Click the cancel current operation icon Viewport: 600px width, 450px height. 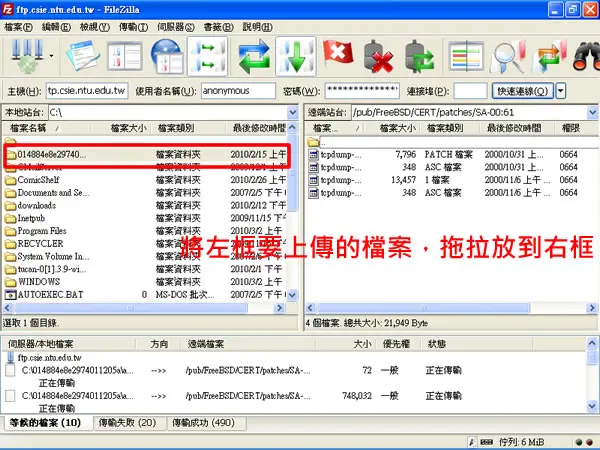point(338,54)
